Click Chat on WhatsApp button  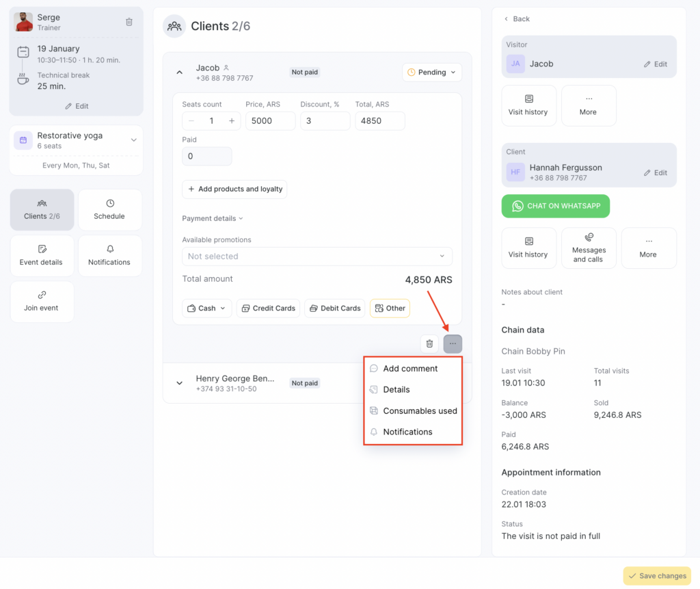click(x=555, y=206)
